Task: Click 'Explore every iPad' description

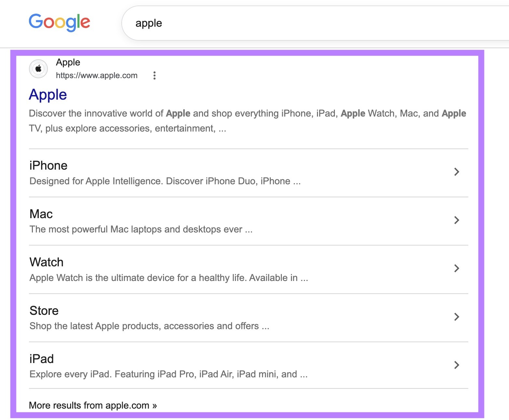Action: [x=169, y=374]
